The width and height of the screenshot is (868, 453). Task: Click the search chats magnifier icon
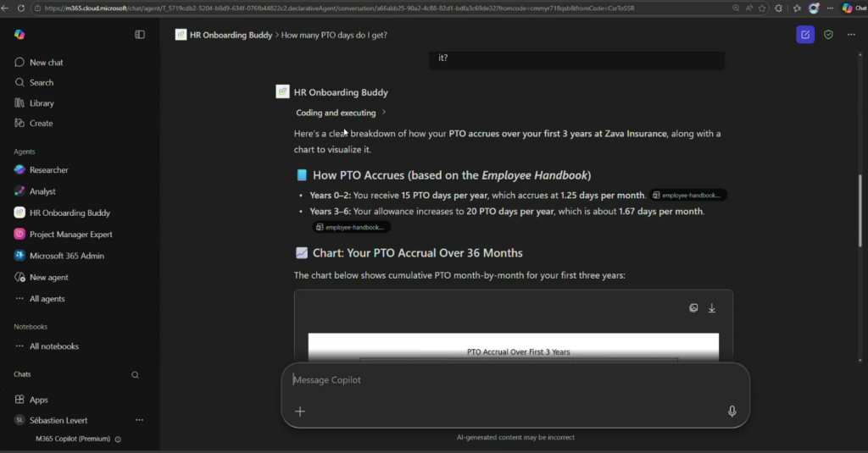click(x=135, y=374)
